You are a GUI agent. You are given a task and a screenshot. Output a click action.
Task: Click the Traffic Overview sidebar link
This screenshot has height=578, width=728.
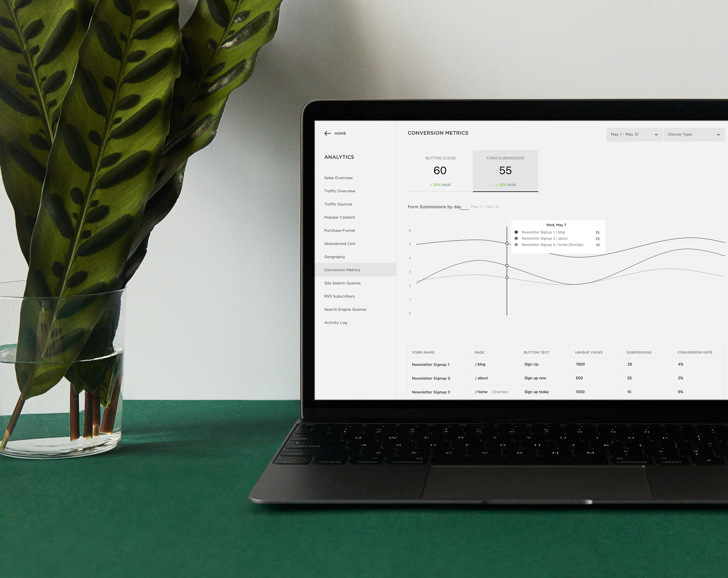[x=340, y=191]
